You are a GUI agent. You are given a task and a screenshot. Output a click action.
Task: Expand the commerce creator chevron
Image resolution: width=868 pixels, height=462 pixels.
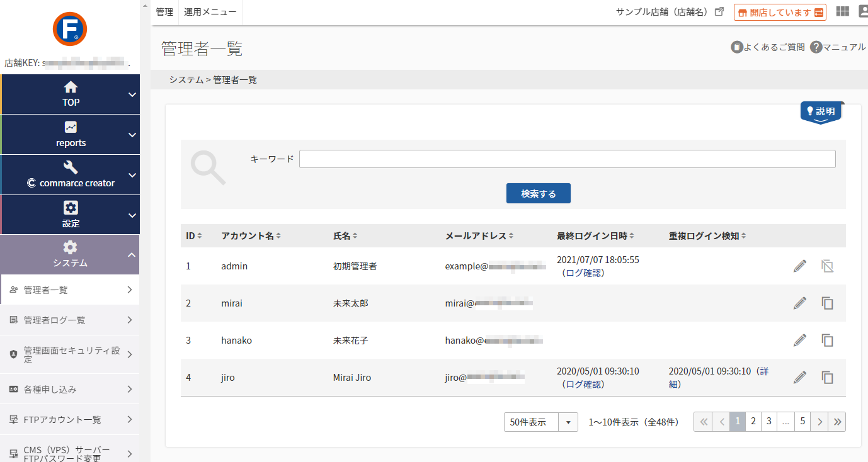tap(132, 175)
